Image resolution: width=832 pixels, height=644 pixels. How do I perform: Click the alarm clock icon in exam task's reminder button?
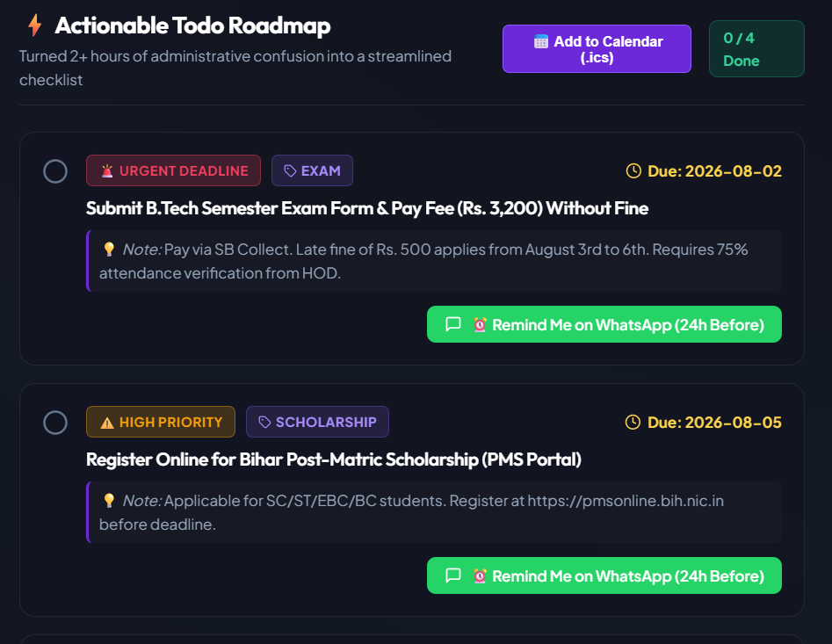click(480, 324)
